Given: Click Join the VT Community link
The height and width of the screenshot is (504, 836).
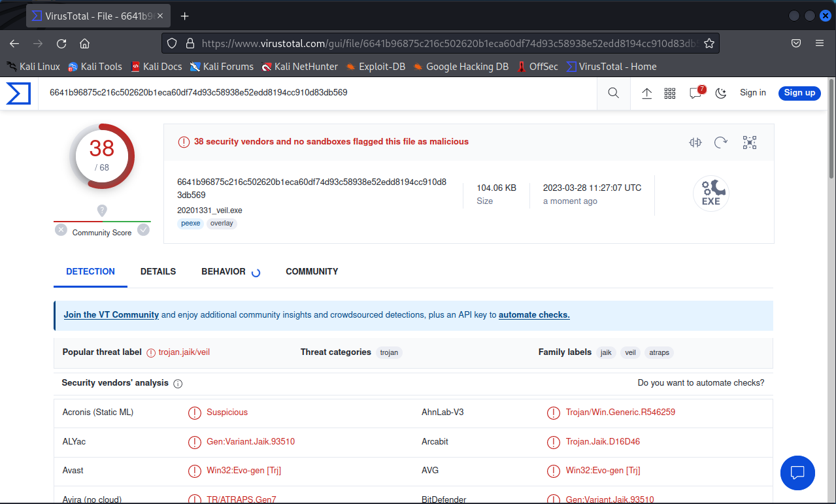Looking at the screenshot, I should (x=111, y=315).
